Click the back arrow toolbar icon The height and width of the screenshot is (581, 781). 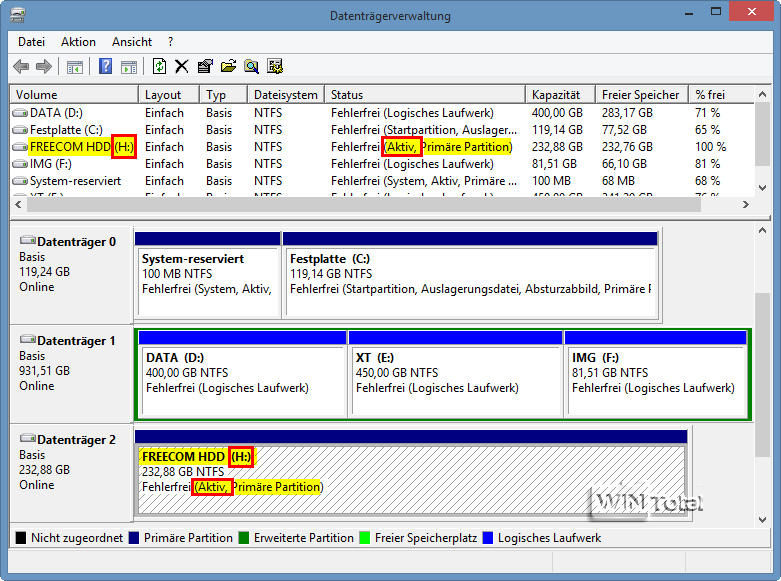[x=21, y=67]
